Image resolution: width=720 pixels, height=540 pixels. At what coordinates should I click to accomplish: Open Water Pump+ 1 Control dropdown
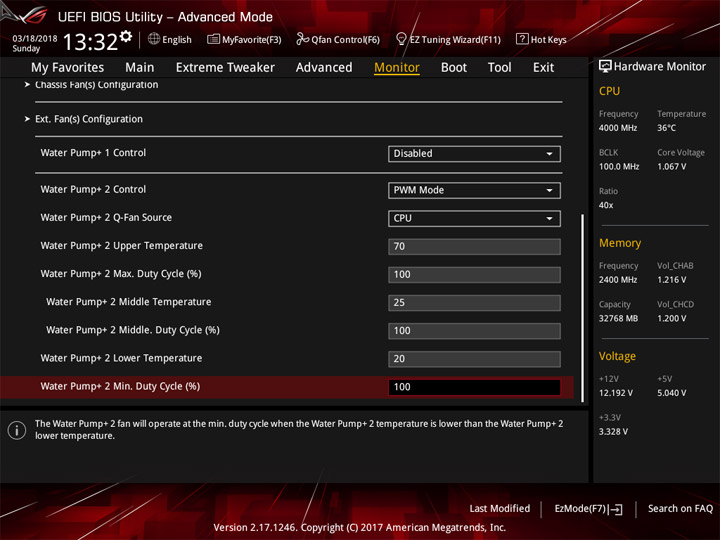point(474,154)
